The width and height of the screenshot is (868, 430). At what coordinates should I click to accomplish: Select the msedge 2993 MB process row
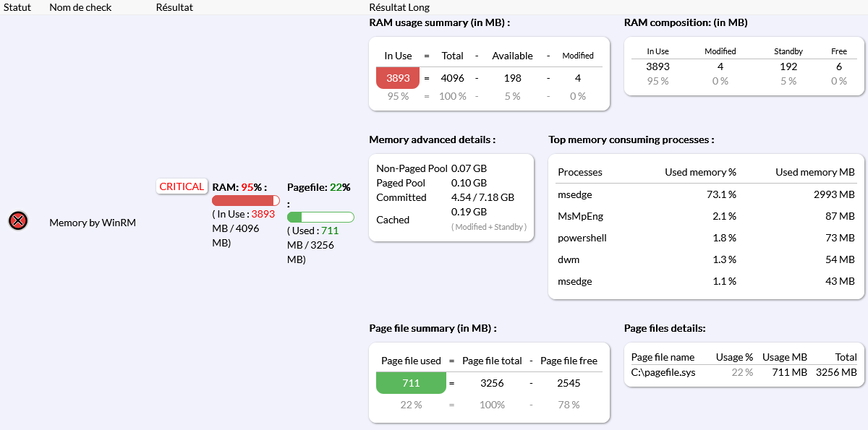click(x=705, y=194)
